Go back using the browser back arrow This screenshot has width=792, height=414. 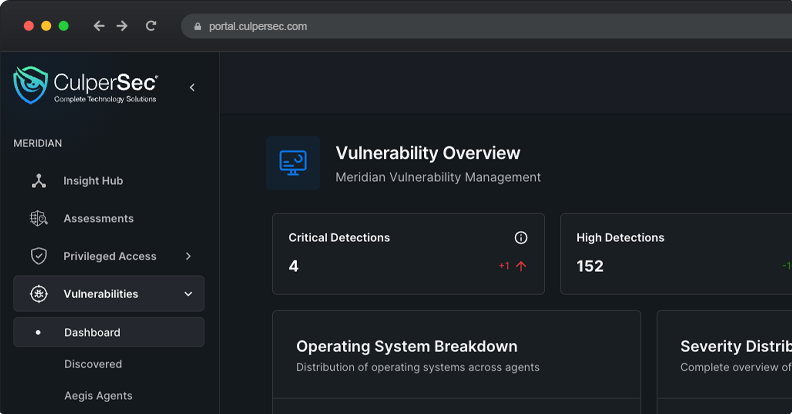click(99, 26)
